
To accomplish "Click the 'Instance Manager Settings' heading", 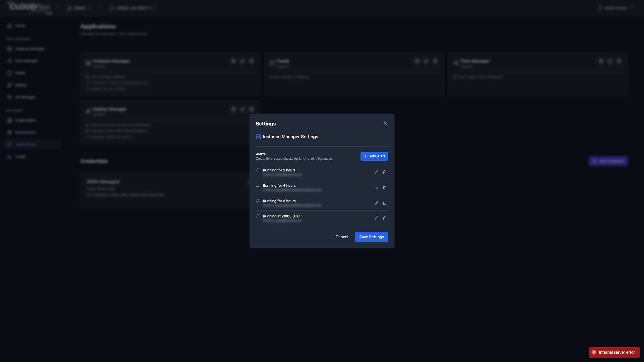I will click(291, 137).
